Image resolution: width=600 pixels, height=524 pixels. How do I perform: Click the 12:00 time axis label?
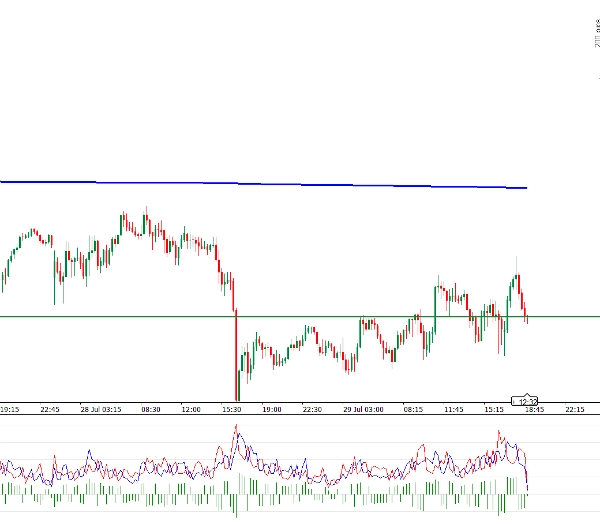(x=191, y=409)
